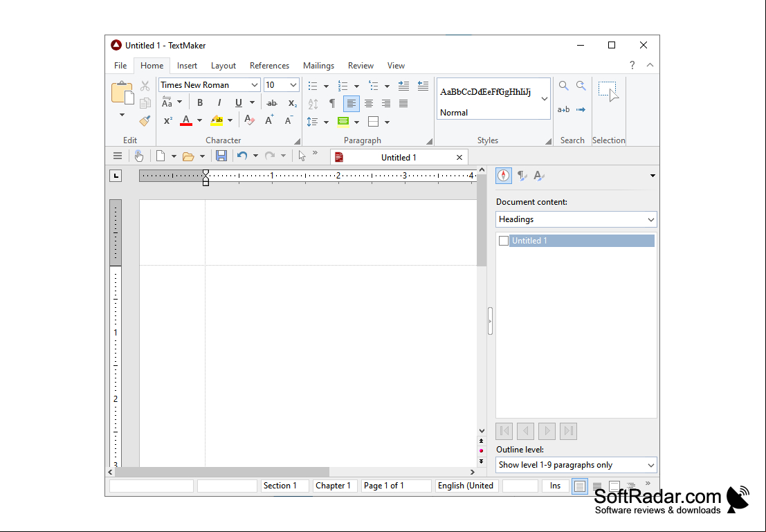Save the document with the floppy disk icon
This screenshot has height=532, width=766.
221,156
